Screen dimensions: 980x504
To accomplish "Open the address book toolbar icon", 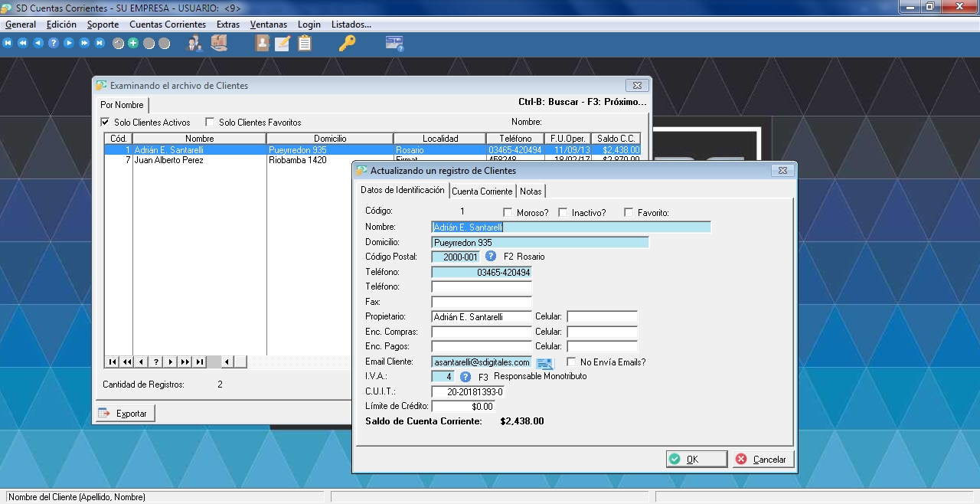I will [x=263, y=44].
